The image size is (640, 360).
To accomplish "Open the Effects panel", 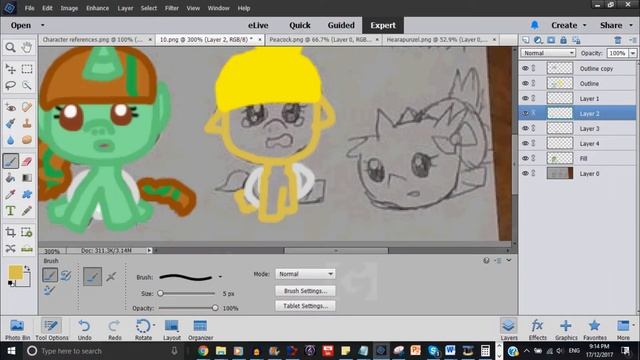I will tap(538, 329).
